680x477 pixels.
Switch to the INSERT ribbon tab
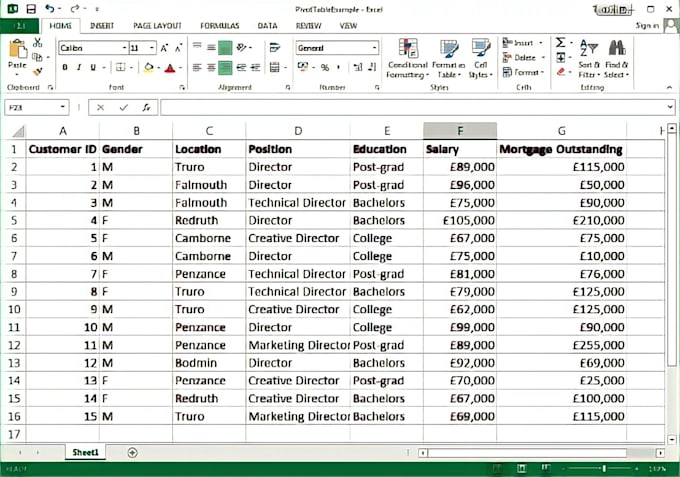[x=101, y=24]
